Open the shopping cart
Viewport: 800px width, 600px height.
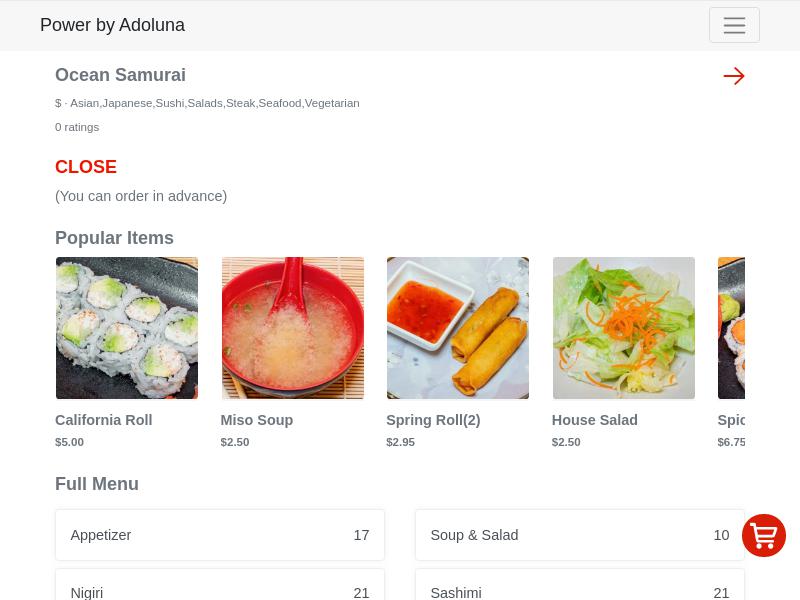(x=764, y=536)
